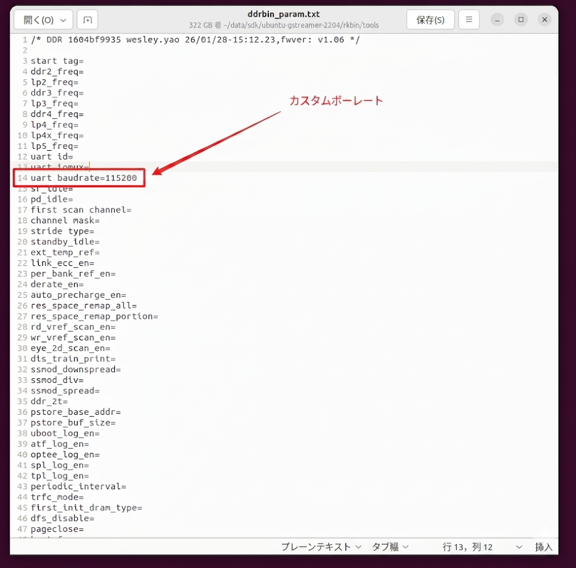Click the lp3_freq= line
Viewport: 576px width, 568px height.
54,103
